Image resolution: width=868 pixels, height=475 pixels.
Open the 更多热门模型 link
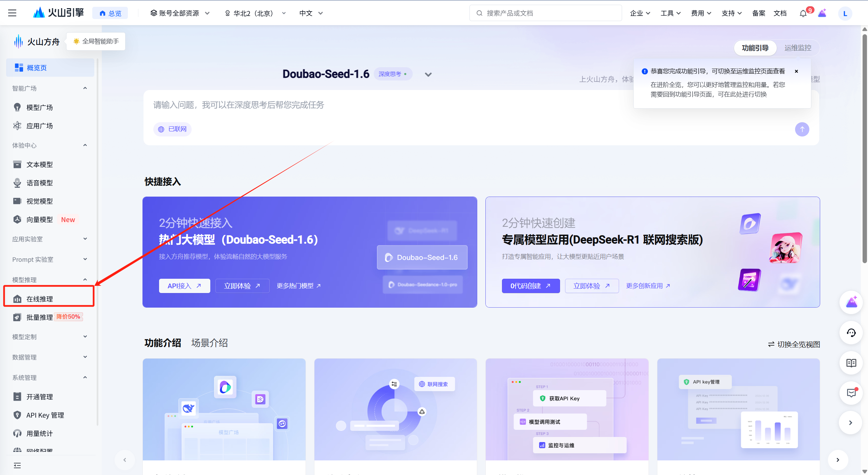(298, 286)
